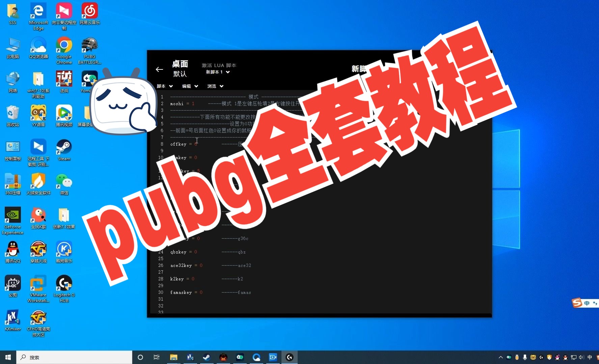This screenshot has width=599, height=364.
Task: Click the 'qbzkey = 0' code line
Action: (x=184, y=252)
